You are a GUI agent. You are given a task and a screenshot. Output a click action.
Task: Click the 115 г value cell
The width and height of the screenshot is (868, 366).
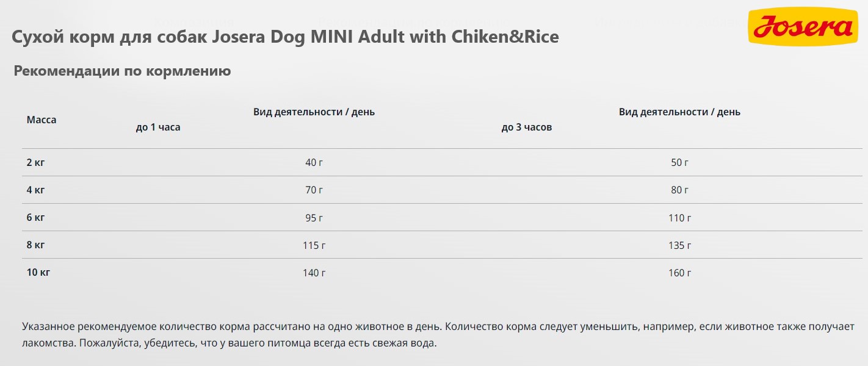click(314, 245)
